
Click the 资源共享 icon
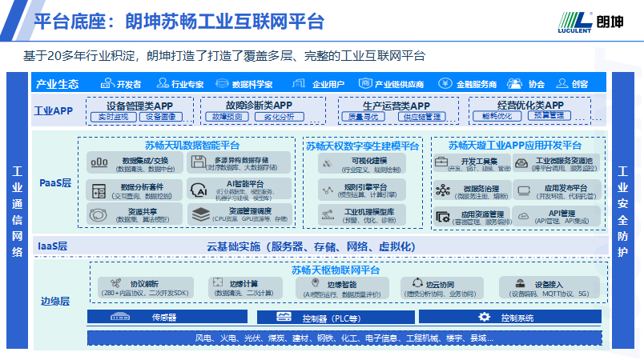99,215
